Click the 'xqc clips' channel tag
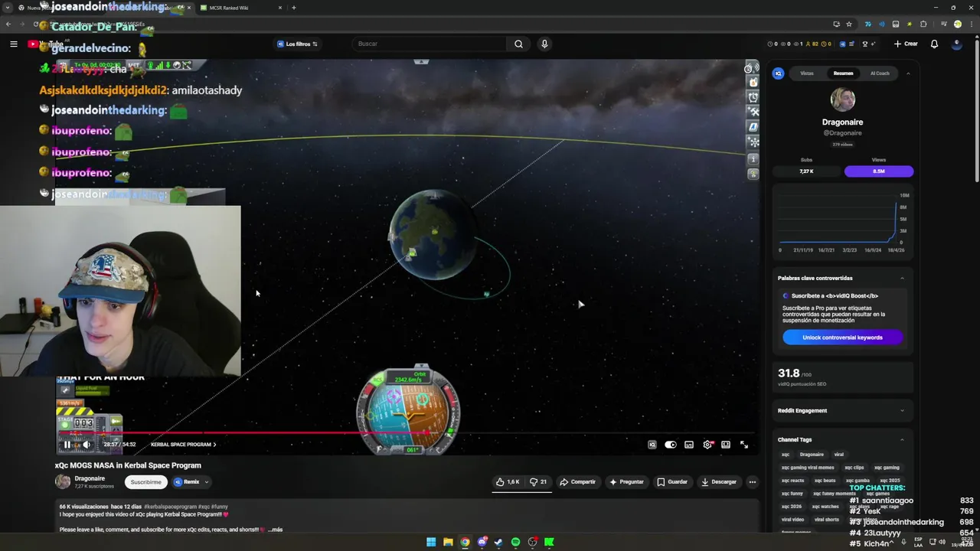This screenshot has height=551, width=980. pyautogui.click(x=854, y=468)
